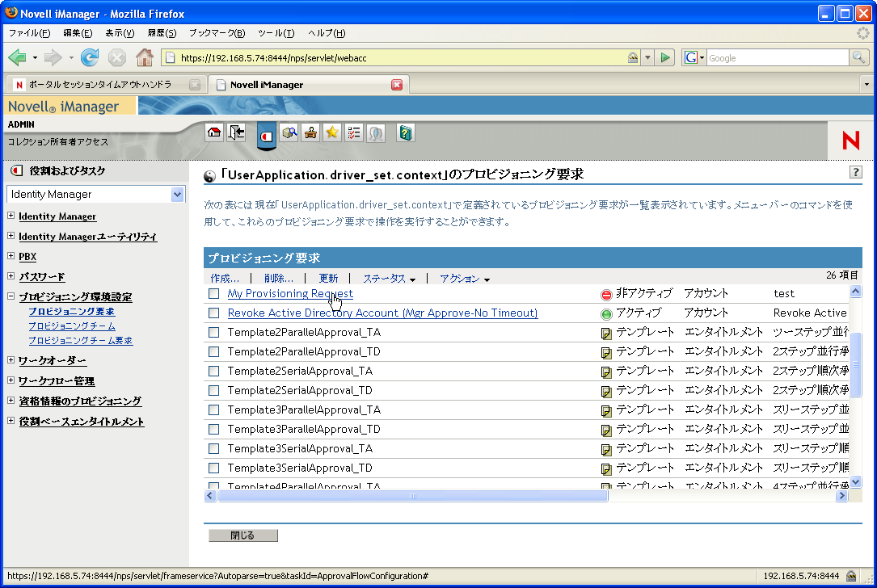The image size is (877, 588).
Task: Click the 更新 refresh command
Action: [x=328, y=279]
